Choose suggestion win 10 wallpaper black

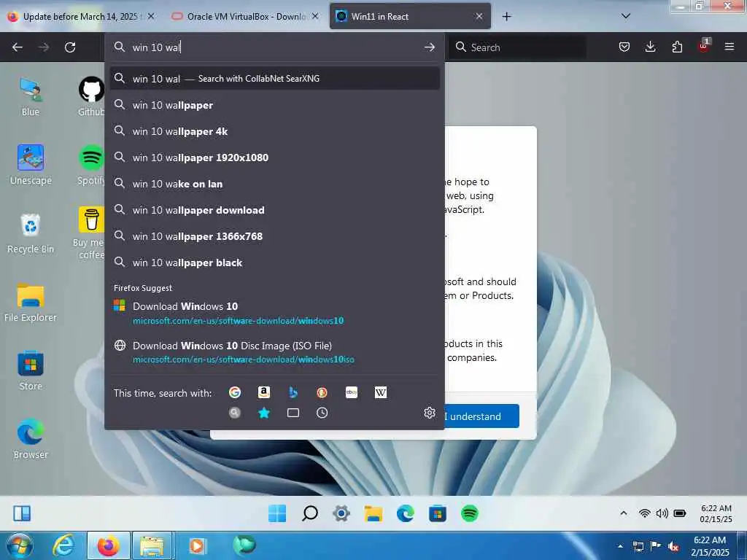coord(275,262)
